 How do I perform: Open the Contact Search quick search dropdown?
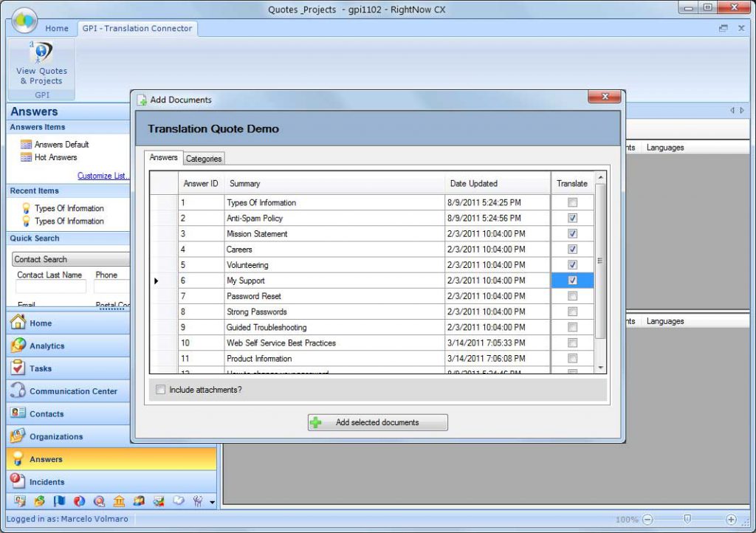70,260
